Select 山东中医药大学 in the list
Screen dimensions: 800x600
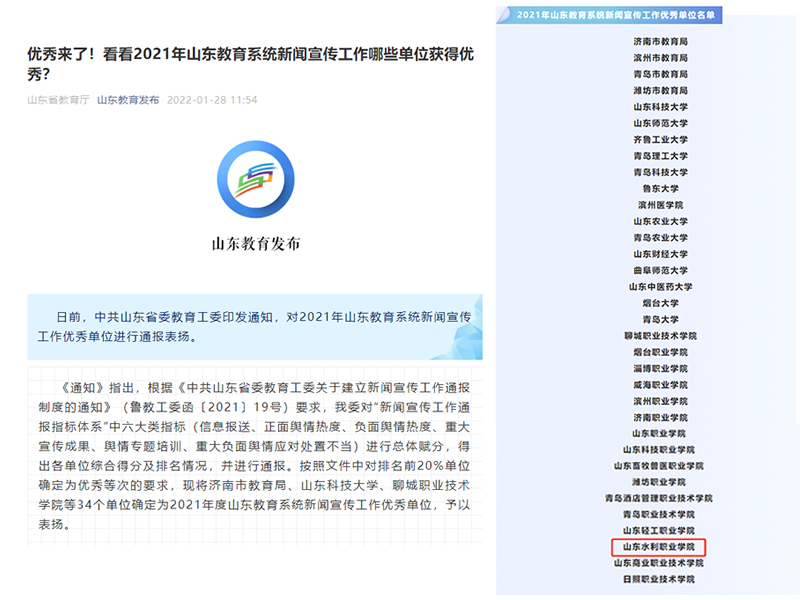click(660, 286)
